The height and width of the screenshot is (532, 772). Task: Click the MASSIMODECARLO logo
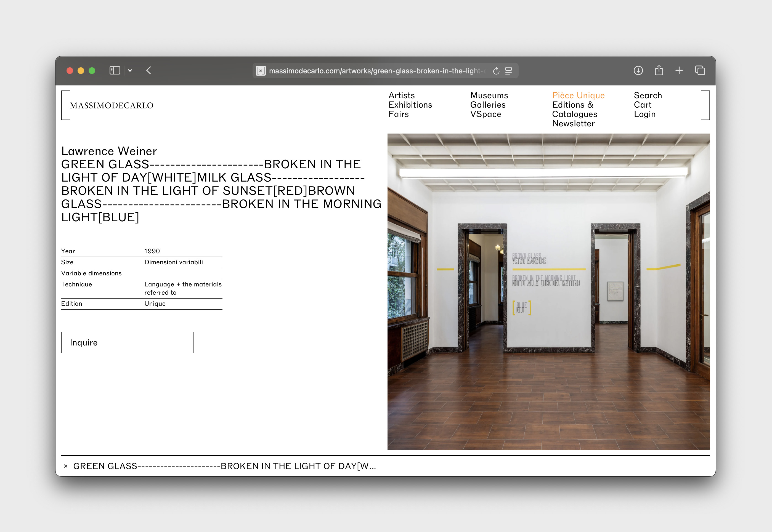coord(112,105)
